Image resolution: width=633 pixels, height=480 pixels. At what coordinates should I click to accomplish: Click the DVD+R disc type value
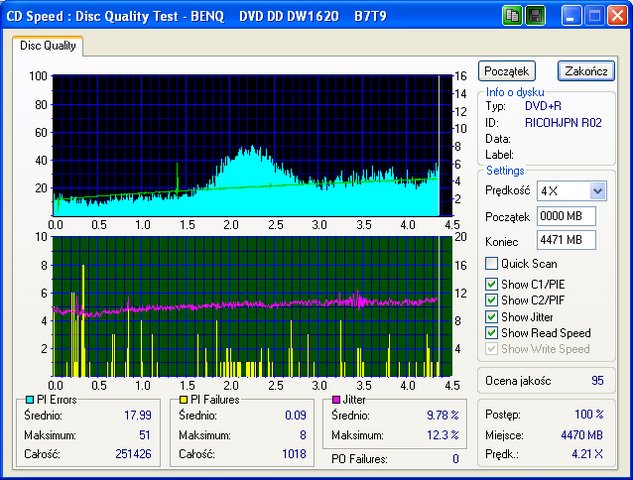543,106
